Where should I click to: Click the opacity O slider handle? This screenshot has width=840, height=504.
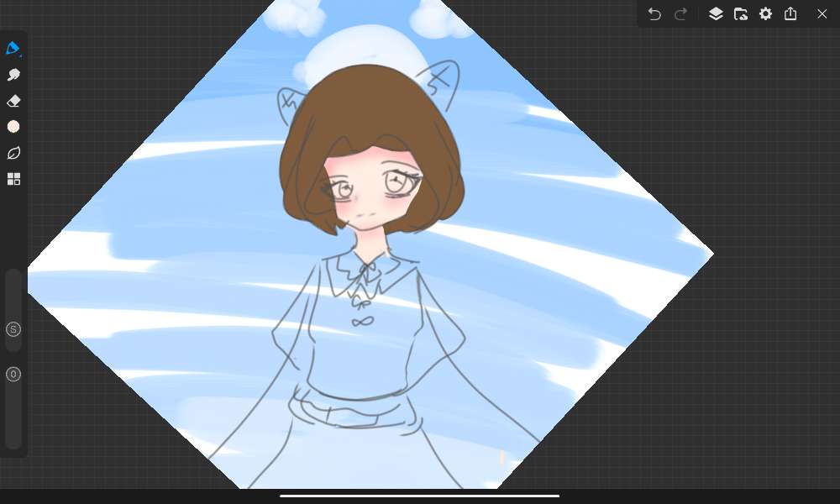(x=13, y=375)
